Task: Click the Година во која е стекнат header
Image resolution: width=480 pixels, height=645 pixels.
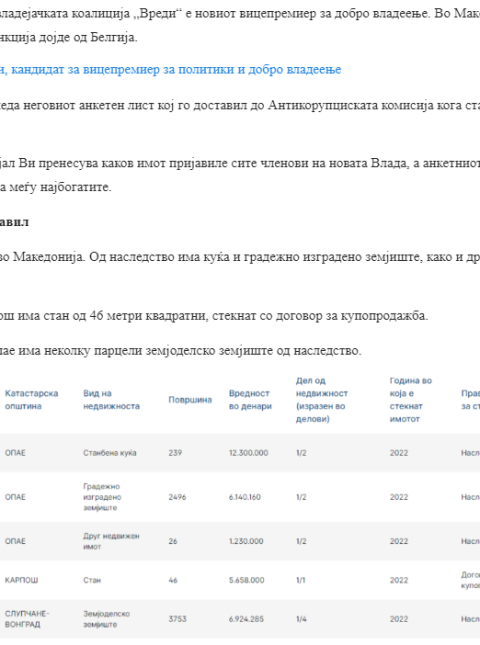Action: pyautogui.click(x=410, y=399)
